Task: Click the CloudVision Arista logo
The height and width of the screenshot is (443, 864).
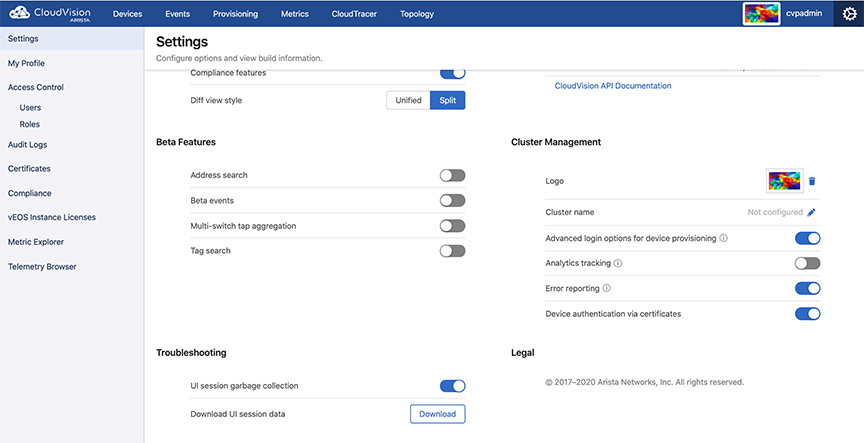Action: (50, 14)
